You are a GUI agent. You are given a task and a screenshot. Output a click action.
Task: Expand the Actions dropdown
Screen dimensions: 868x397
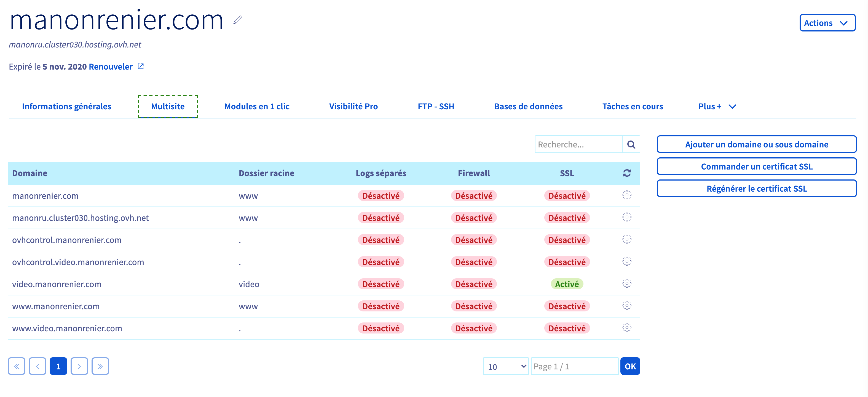pyautogui.click(x=827, y=23)
